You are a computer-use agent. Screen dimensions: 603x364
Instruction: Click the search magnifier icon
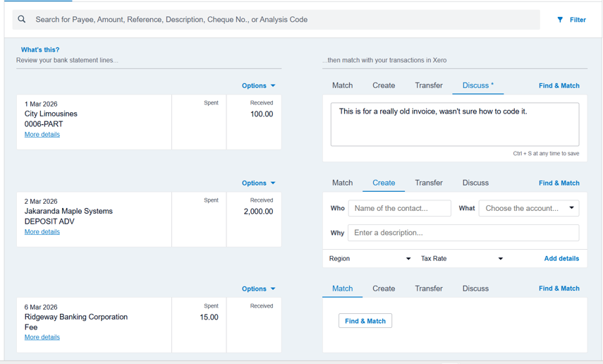[22, 20]
